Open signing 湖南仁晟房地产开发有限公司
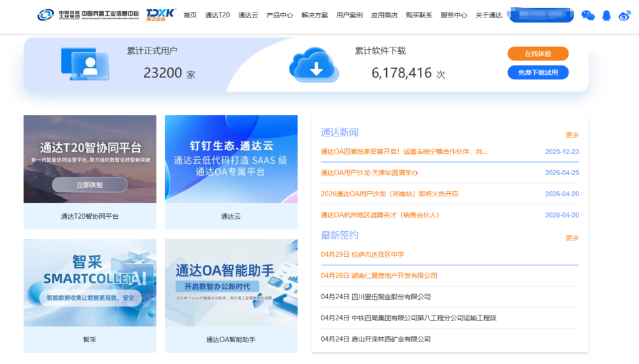Viewport: 639px width, 364px height. (x=379, y=275)
